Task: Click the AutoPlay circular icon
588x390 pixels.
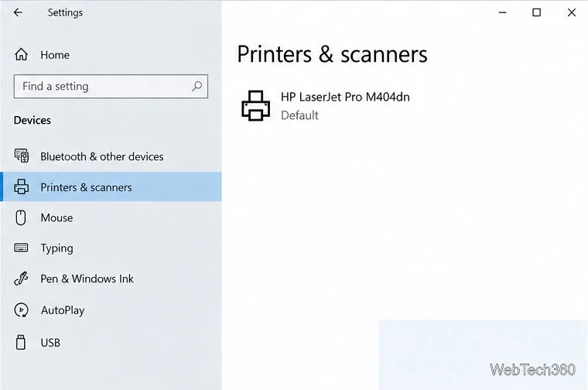Action: pyautogui.click(x=21, y=310)
